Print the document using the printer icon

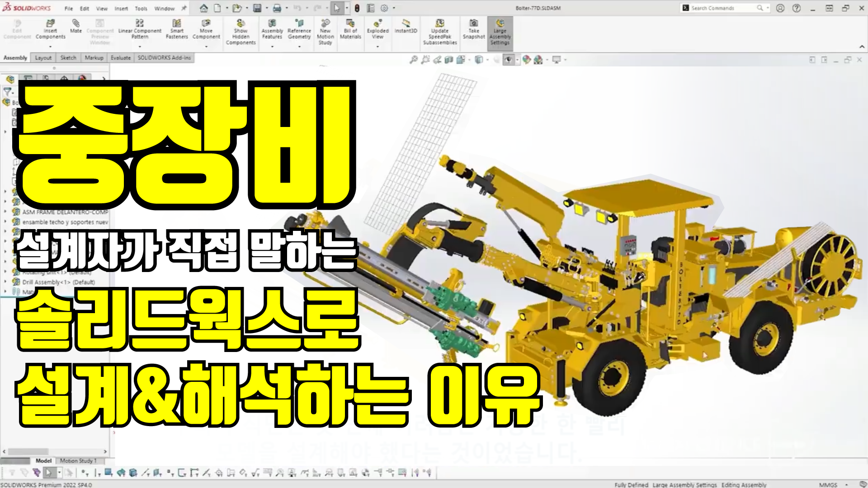click(277, 8)
